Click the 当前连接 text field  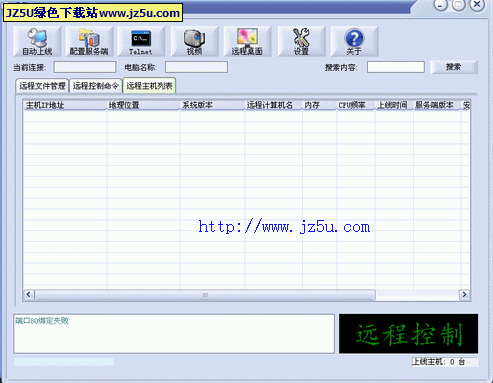click(x=85, y=67)
